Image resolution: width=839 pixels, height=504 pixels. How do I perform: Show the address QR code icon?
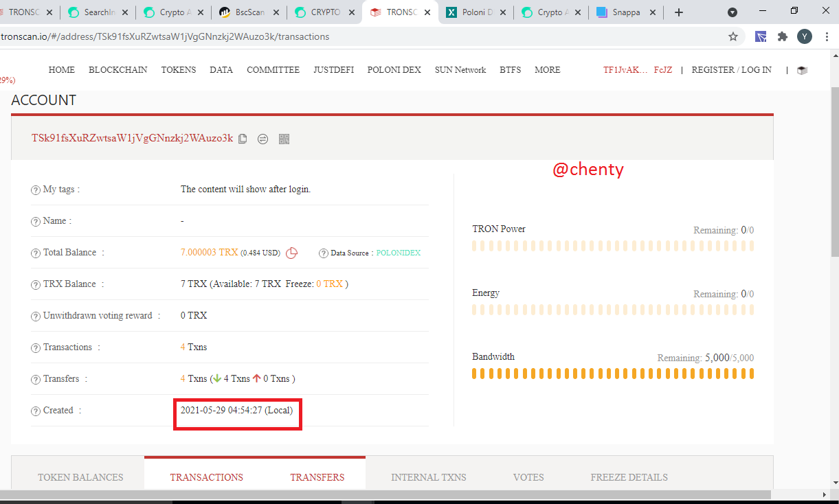coord(284,139)
